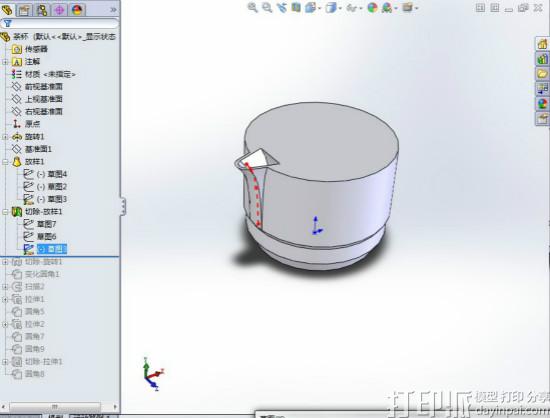
Task: Open the Appearances sphere icon in task pane
Action: [542, 104]
